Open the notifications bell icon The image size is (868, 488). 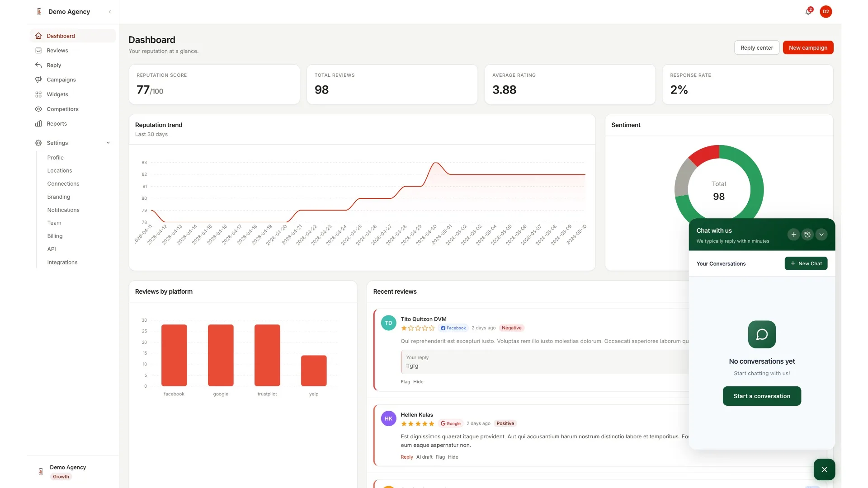point(808,11)
